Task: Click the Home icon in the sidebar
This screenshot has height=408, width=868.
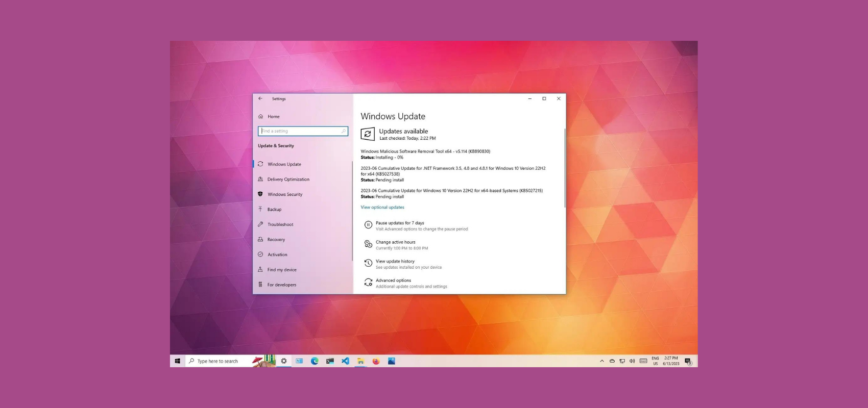Action: pos(260,116)
